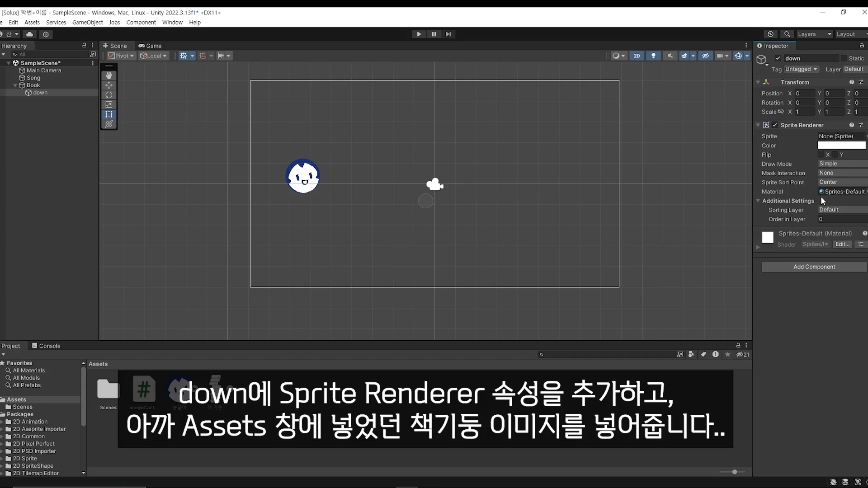Select the Rect tool

point(109,114)
